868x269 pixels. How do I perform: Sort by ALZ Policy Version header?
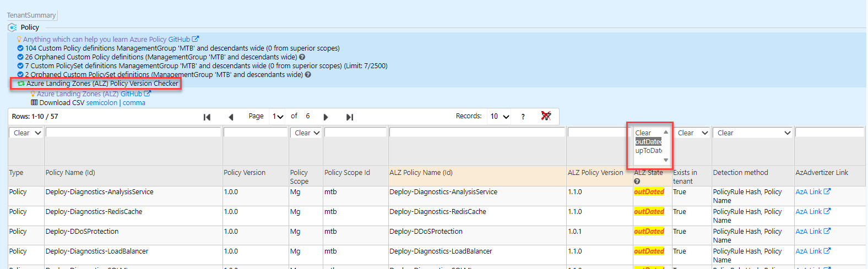click(595, 173)
